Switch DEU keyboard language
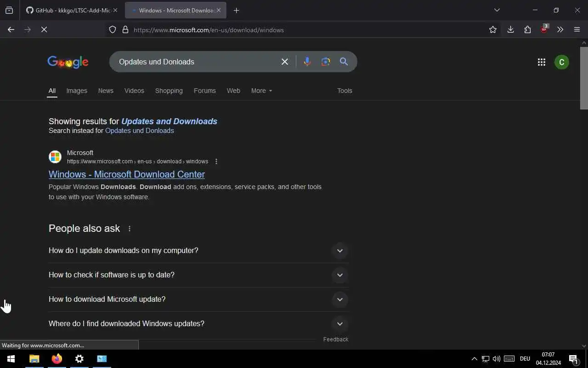Screen dimensions: 588x368 [525, 359]
